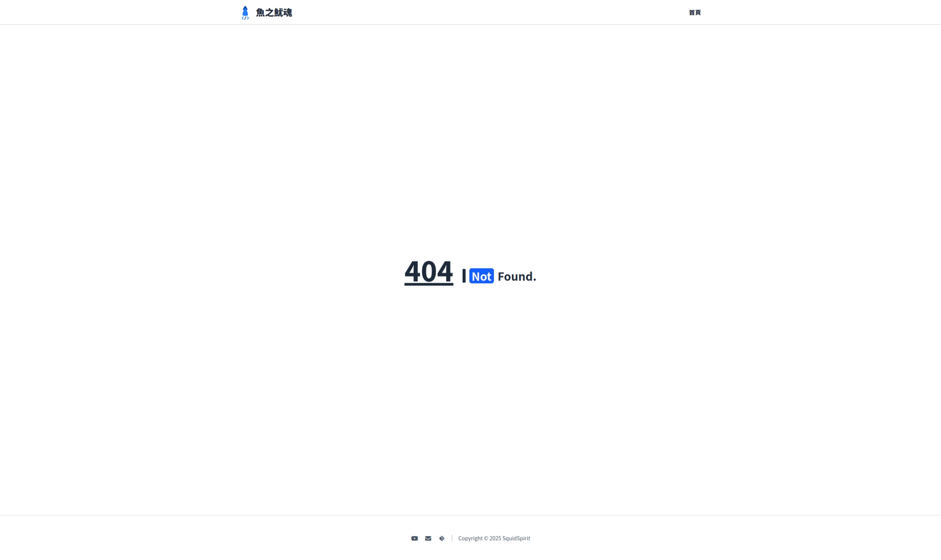Go to the 首頁 navigation item

[695, 12]
